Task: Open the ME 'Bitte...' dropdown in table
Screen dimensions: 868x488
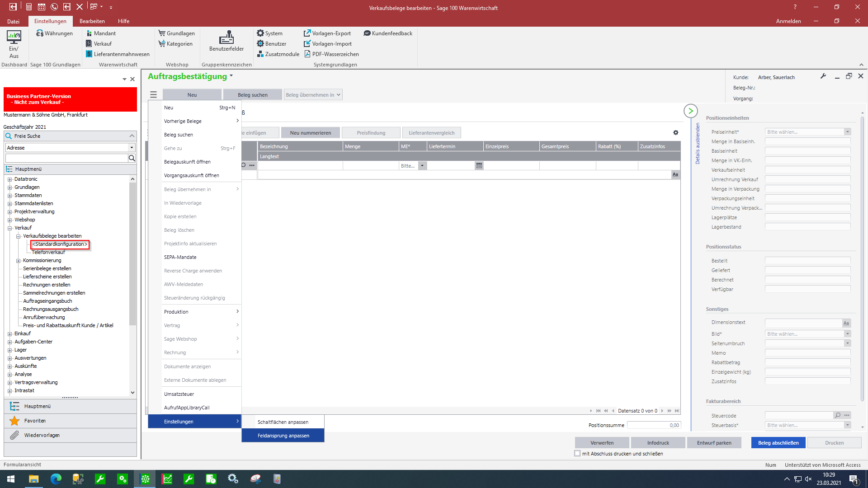Action: (422, 166)
